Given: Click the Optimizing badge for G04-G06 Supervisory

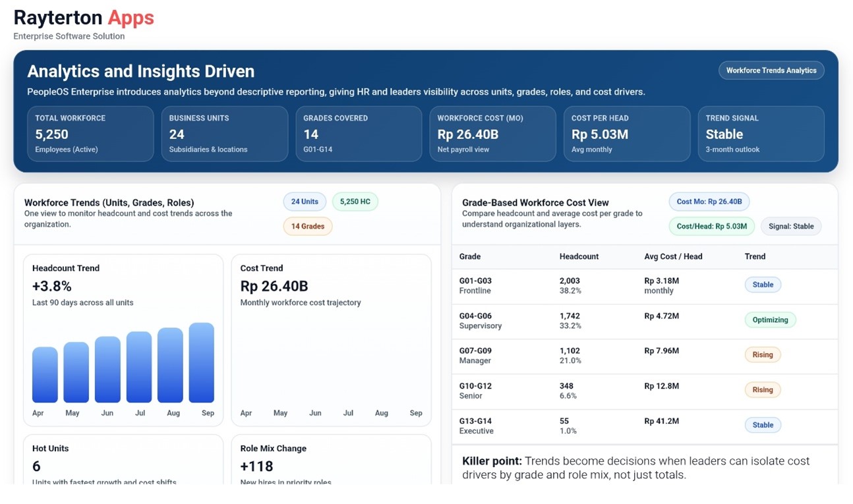Looking at the screenshot, I should pos(770,320).
